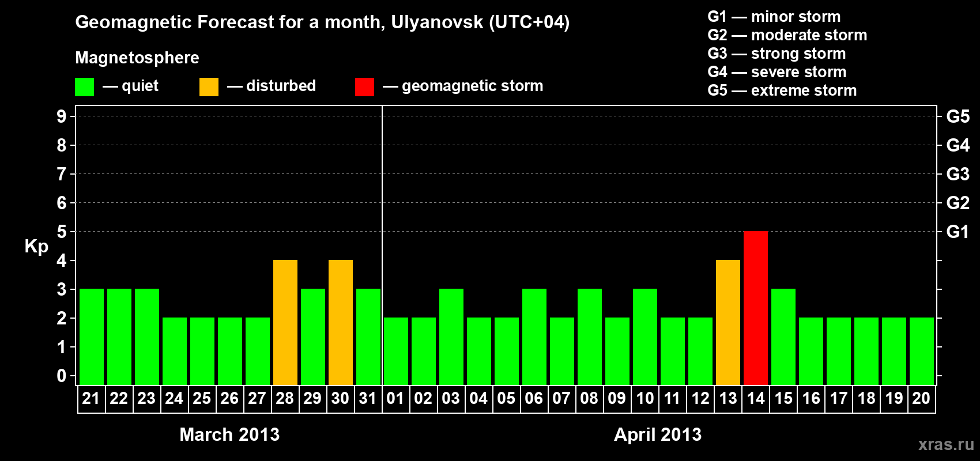Viewport: 980px width, 461px height.
Task: Click the 'disturbed' legend text
Action: (x=281, y=86)
